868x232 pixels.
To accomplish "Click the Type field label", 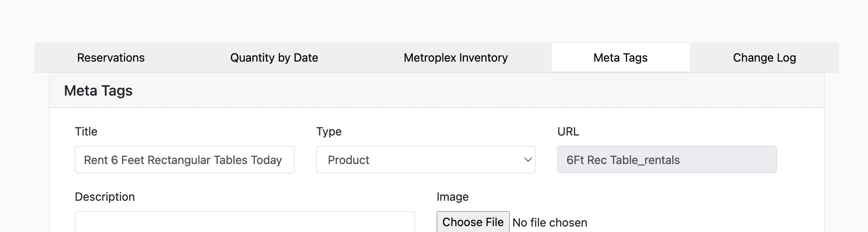I will coord(329,131).
